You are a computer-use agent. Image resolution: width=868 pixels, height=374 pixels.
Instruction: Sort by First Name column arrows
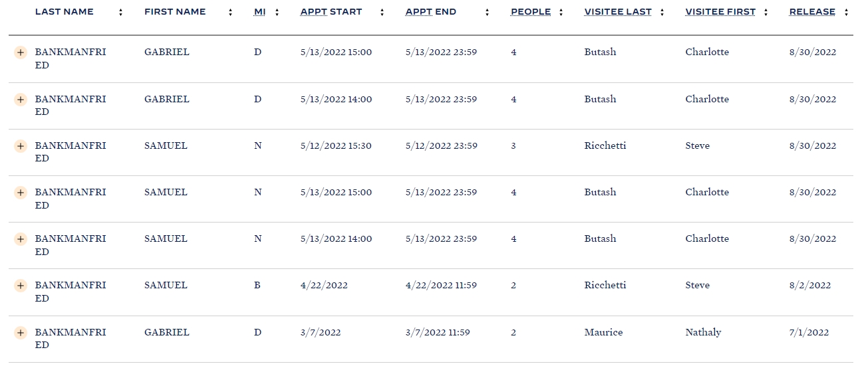[230, 12]
